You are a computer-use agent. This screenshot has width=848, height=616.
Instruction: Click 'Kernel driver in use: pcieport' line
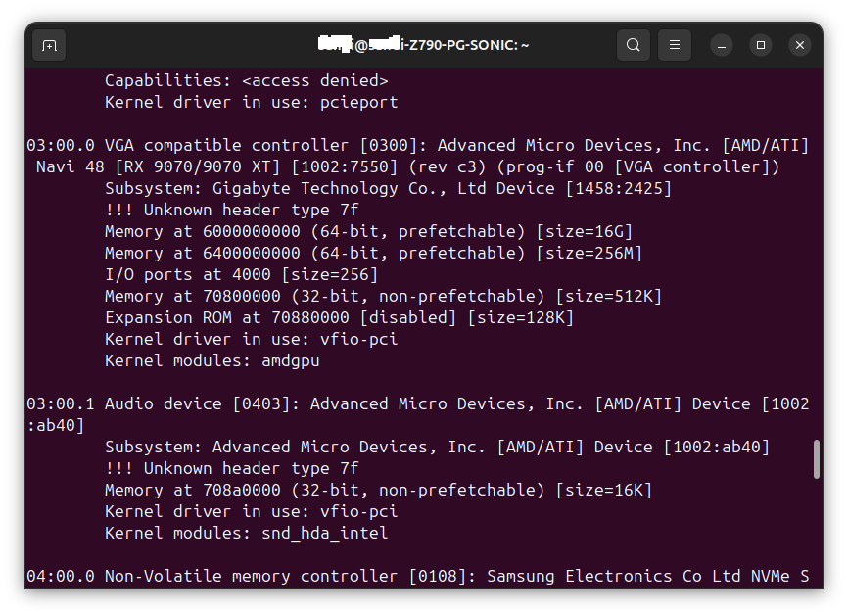coord(251,102)
